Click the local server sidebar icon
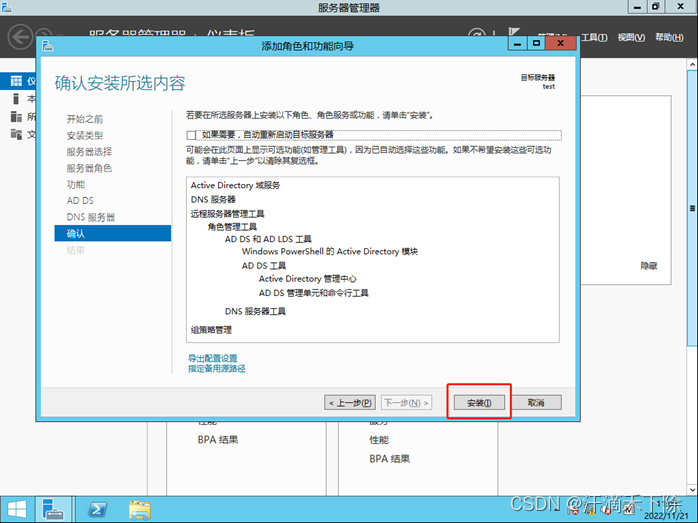698x523 pixels. point(16,98)
